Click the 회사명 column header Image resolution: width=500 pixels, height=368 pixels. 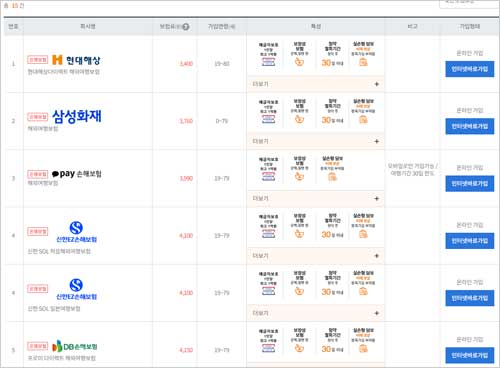[x=88, y=26]
